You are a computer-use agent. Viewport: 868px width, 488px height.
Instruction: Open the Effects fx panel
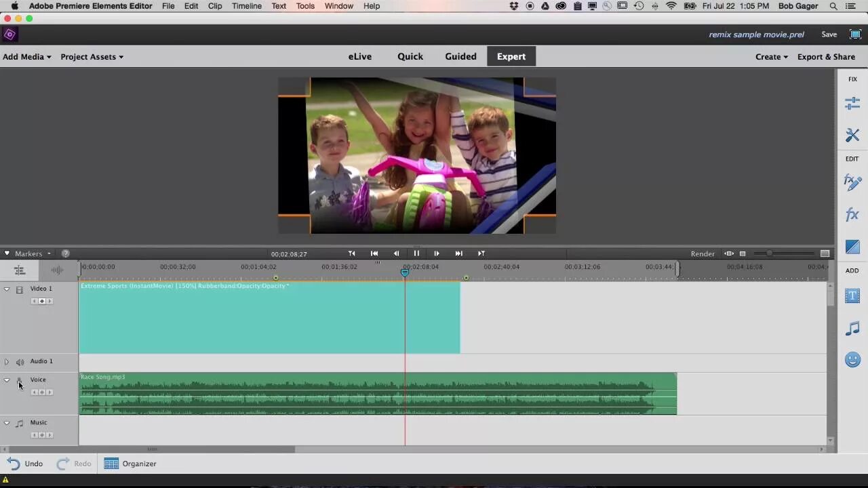[852, 215]
